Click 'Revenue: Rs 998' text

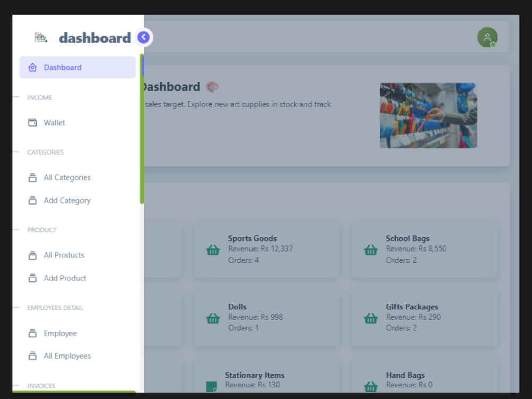255,317
